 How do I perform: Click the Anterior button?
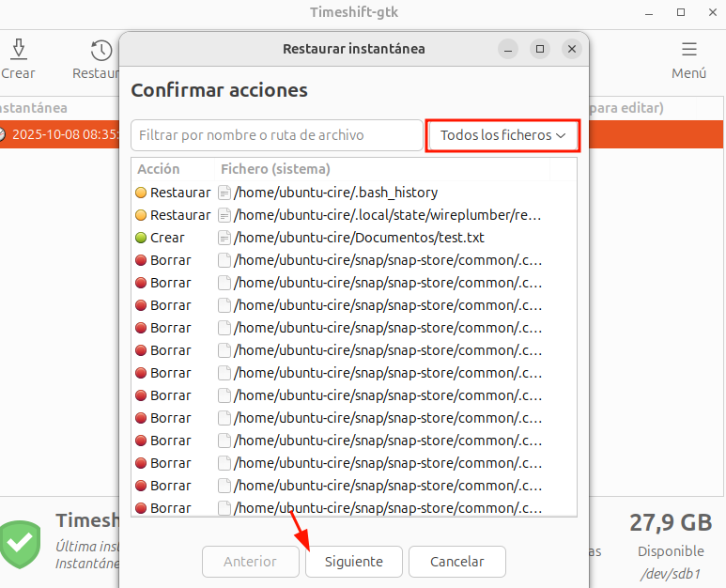(250, 562)
